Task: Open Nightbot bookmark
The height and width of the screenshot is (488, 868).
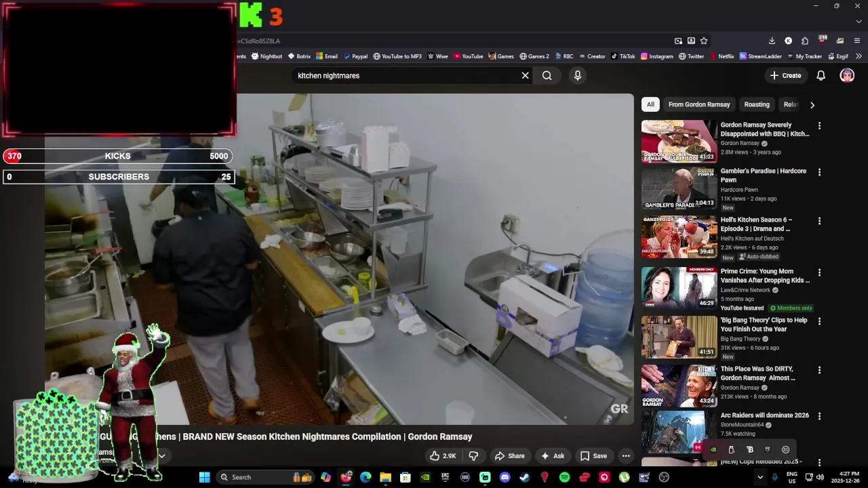Action: [267, 56]
